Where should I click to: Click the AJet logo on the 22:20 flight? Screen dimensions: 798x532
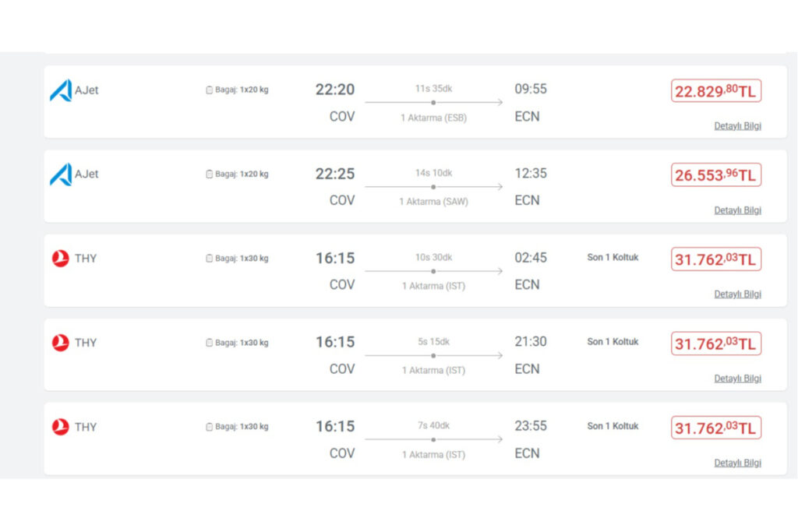pos(61,90)
